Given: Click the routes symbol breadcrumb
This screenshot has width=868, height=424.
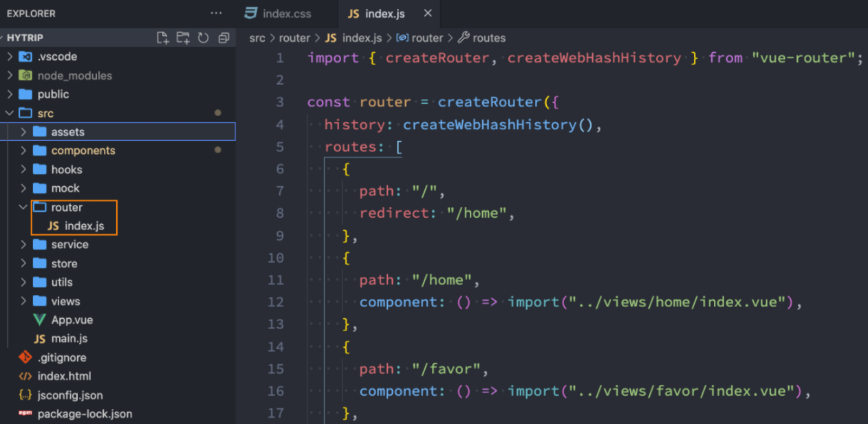Looking at the screenshot, I should (489, 38).
